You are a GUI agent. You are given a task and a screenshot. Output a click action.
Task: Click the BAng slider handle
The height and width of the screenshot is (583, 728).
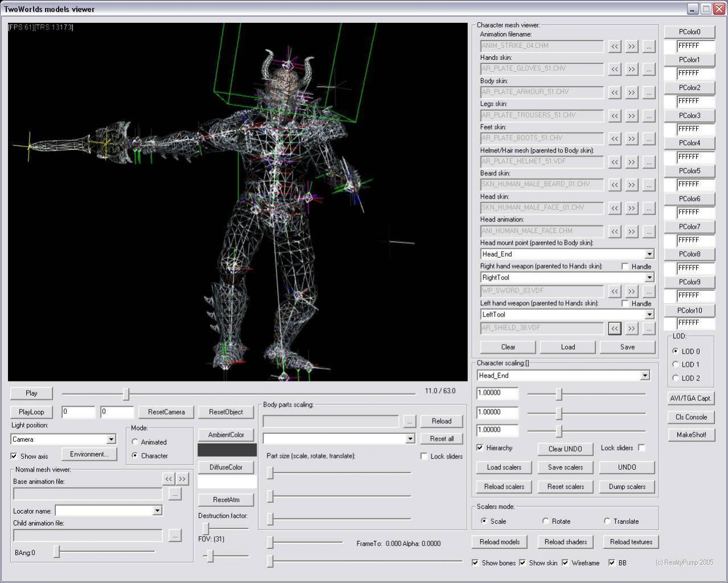click(x=56, y=551)
